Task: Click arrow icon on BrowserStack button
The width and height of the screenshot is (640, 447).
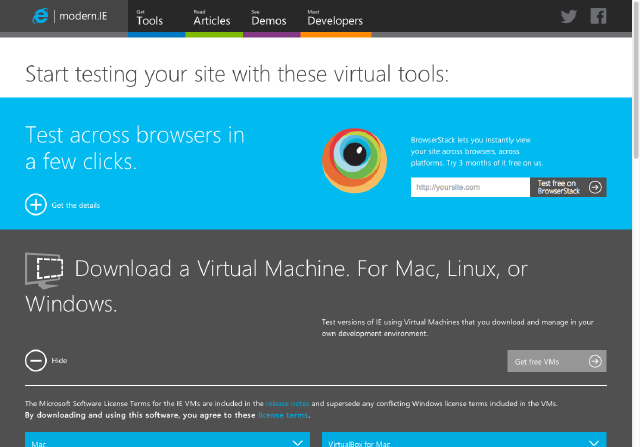Action: [595, 187]
